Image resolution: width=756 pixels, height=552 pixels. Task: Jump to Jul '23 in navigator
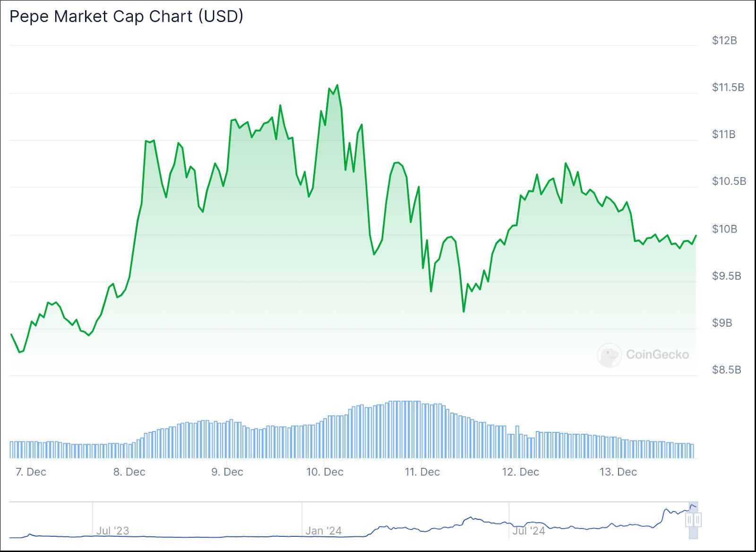coord(112,531)
